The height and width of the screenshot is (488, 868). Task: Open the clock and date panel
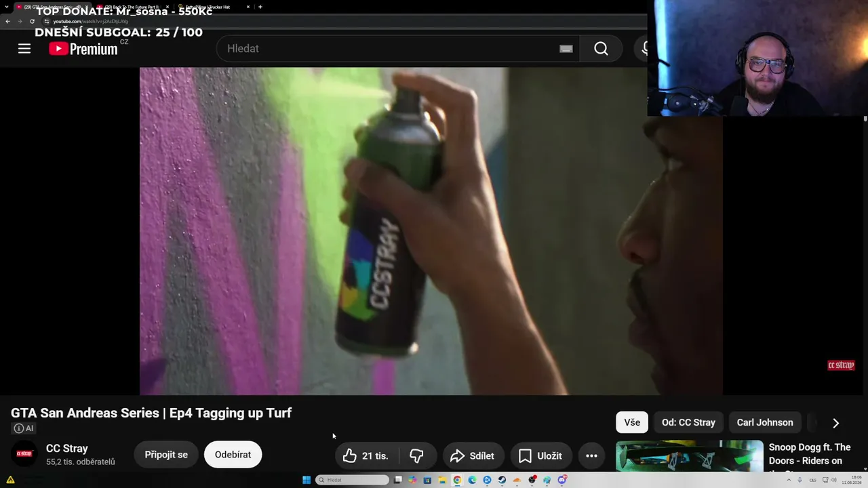[x=851, y=480]
